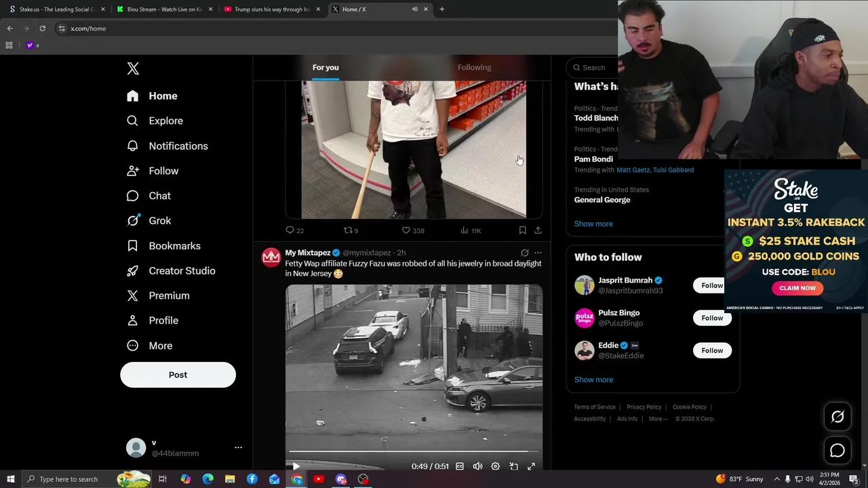Repost the post with 9 reposts
868x488 pixels.
pyautogui.click(x=351, y=230)
